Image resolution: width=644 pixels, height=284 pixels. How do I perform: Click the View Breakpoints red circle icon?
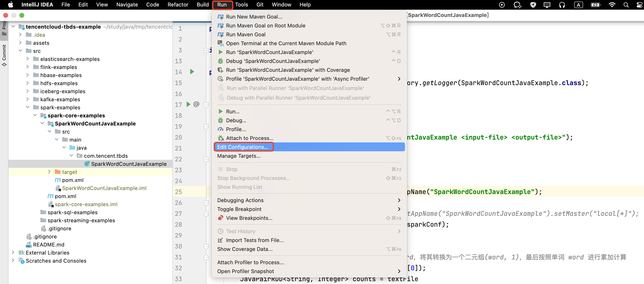tap(220, 218)
